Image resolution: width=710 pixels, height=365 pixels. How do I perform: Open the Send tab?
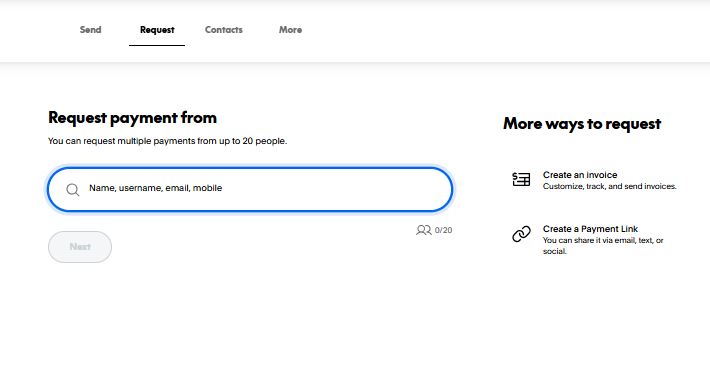tap(91, 30)
